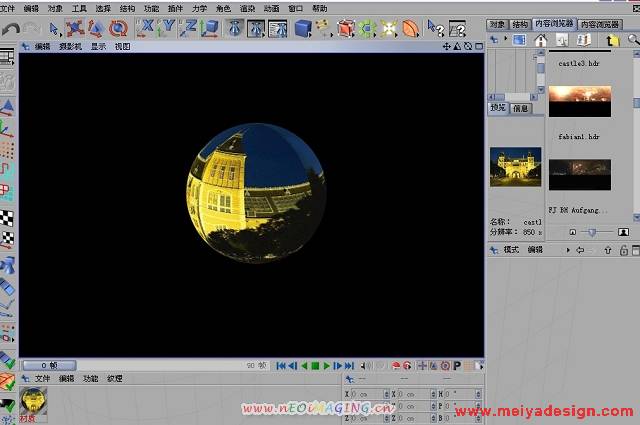Click browser go up folder icon
Viewport: 640px width, 425px height.
611,40
